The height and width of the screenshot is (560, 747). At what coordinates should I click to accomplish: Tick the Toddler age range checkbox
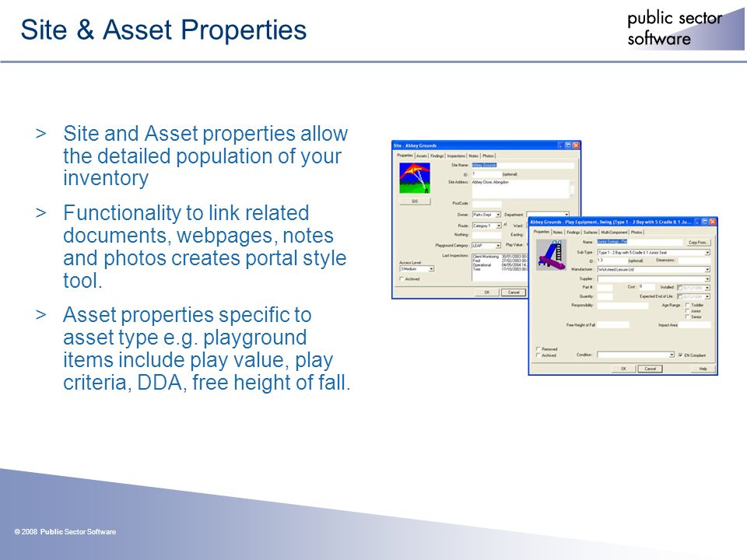click(x=687, y=305)
